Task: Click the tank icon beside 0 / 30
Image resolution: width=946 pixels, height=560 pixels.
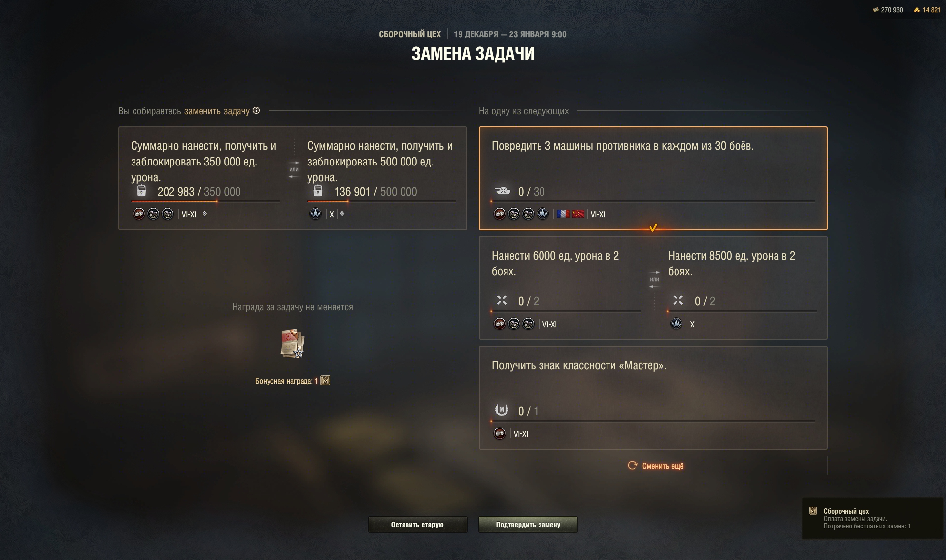Action: click(x=503, y=191)
